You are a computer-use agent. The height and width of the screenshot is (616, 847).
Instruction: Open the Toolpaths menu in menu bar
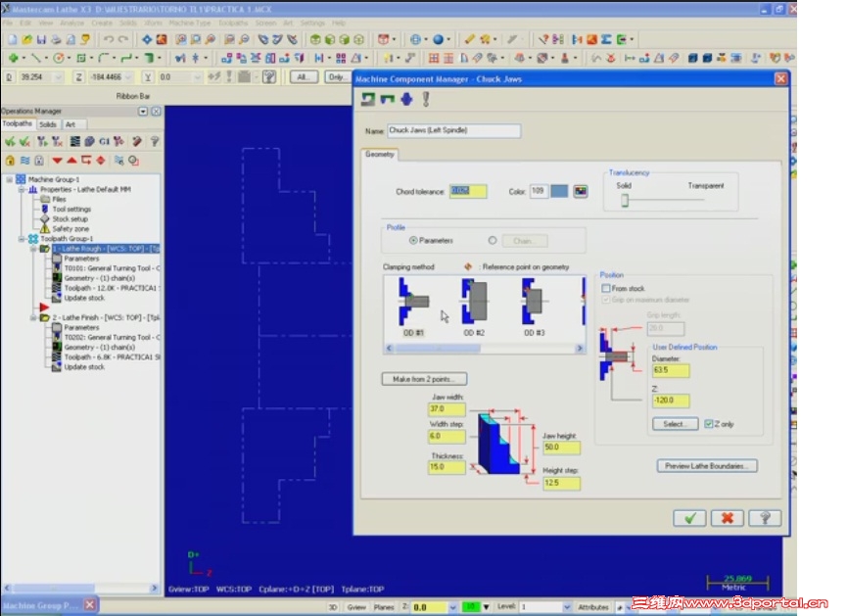point(233,23)
